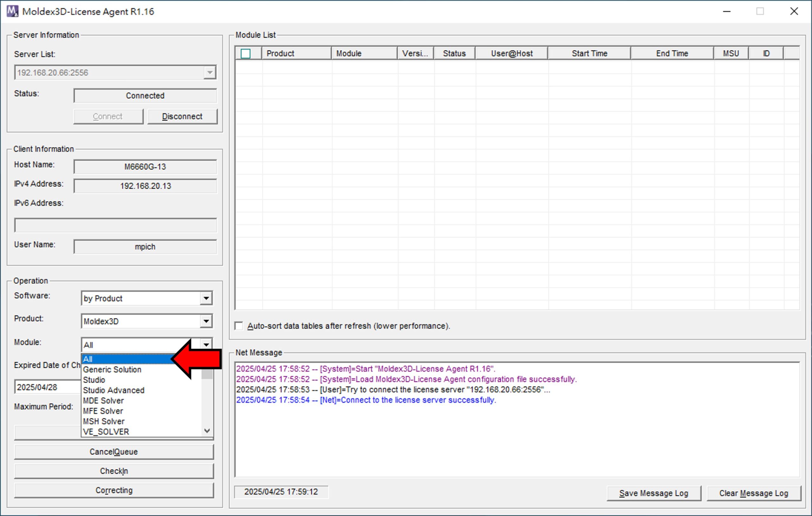Sort by the Product column header
The height and width of the screenshot is (516, 812).
[x=296, y=53]
